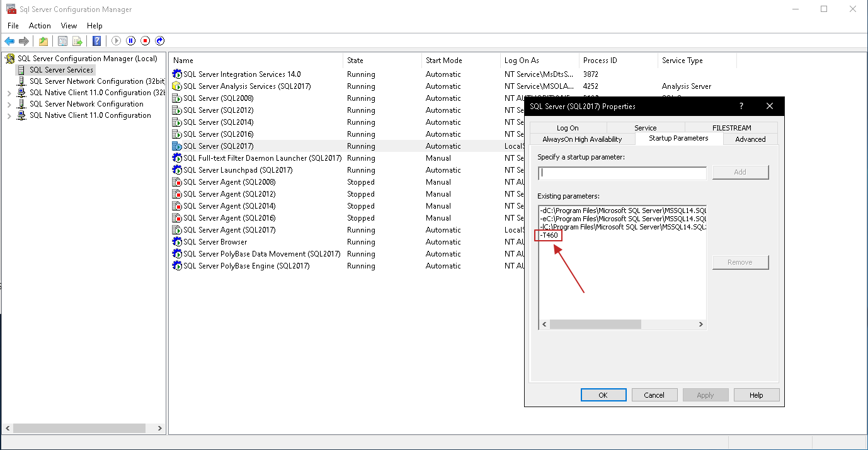The height and width of the screenshot is (450, 868).
Task: Click the Properties toolbar icon
Action: click(x=62, y=41)
